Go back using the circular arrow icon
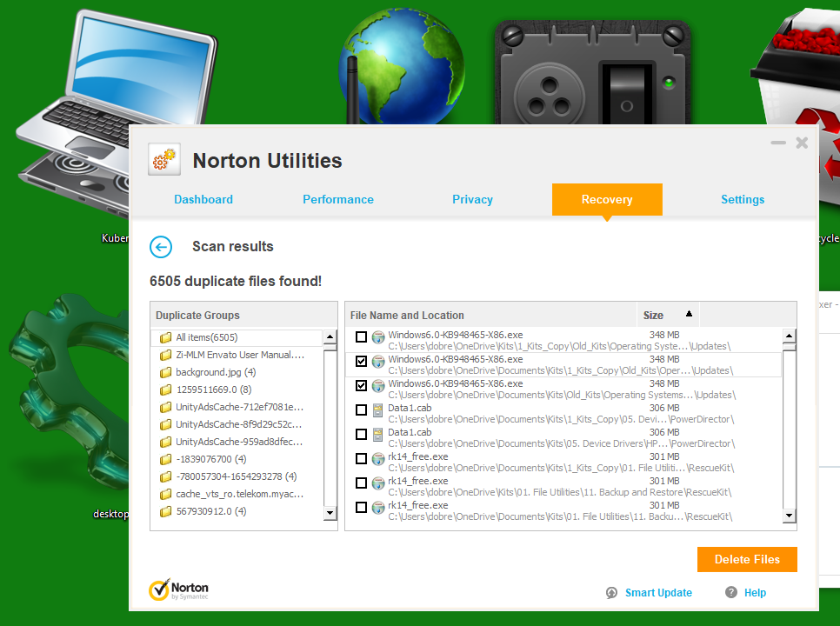The image size is (840, 626). tap(161, 247)
